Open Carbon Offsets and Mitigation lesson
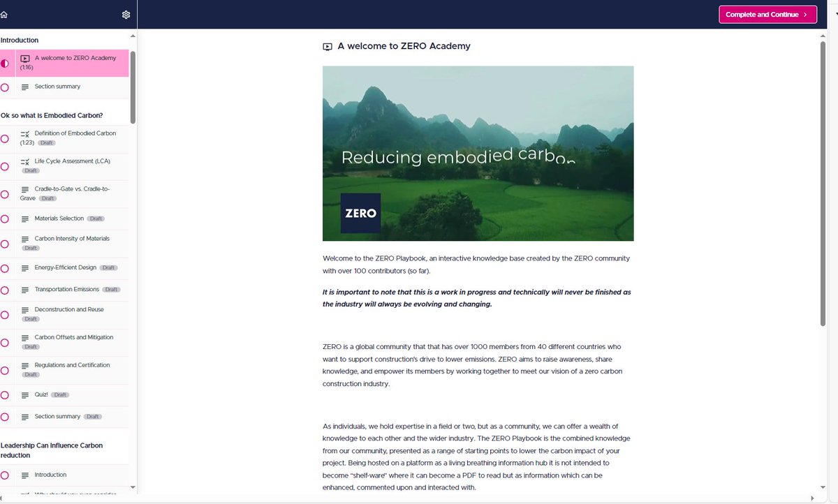 pos(64,343)
